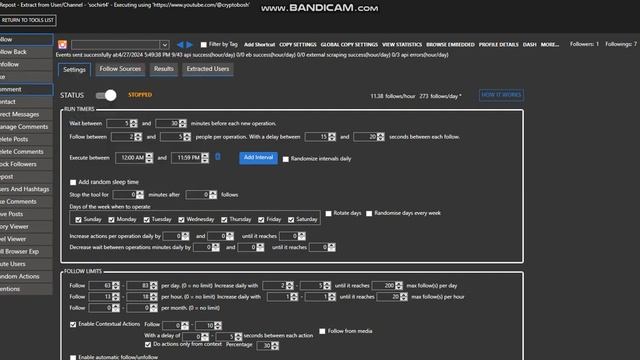Open PROFILE DETAILS

pyautogui.click(x=499, y=44)
